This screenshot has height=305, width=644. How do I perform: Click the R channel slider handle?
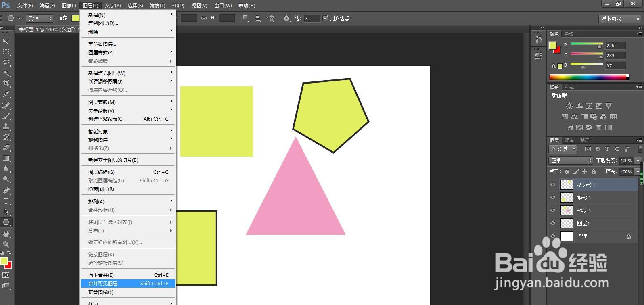tap(600, 47)
